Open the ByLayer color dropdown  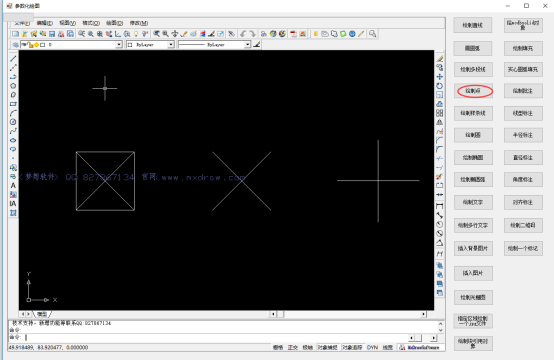[171, 45]
